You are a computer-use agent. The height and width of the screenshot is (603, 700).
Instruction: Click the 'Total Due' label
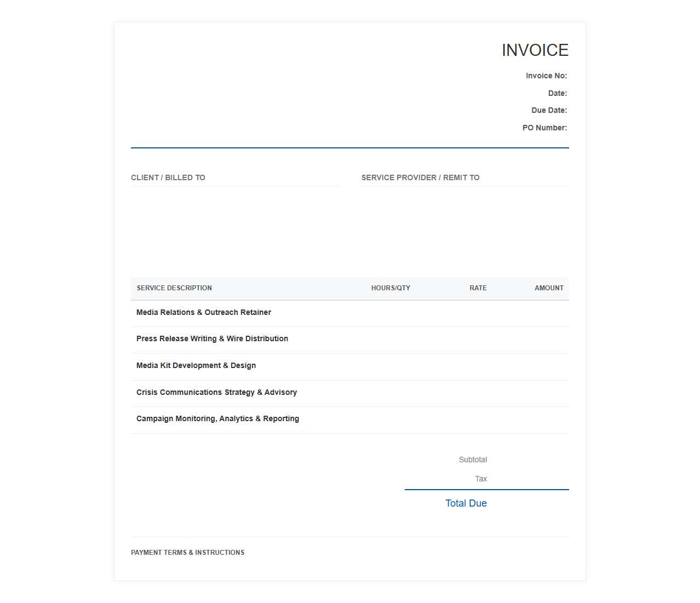coord(466,503)
